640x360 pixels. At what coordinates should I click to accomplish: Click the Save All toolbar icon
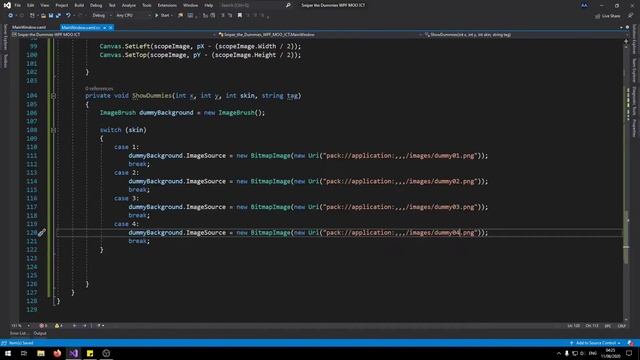coord(58,16)
